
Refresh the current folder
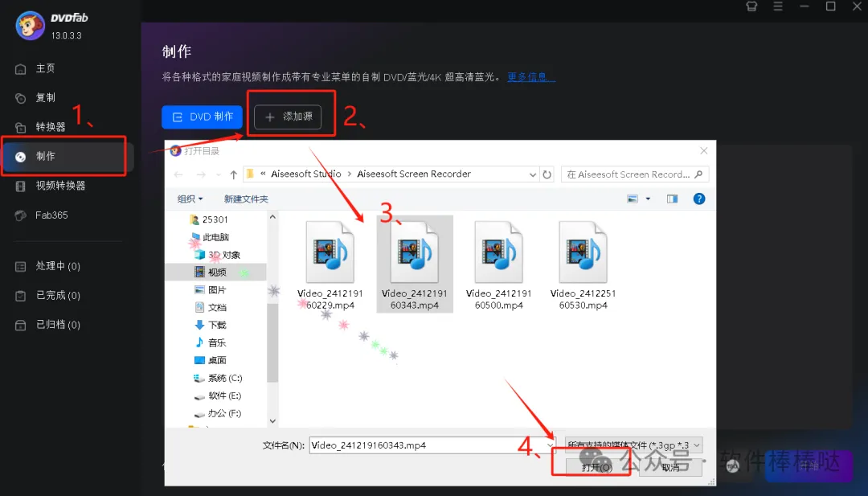pos(547,174)
